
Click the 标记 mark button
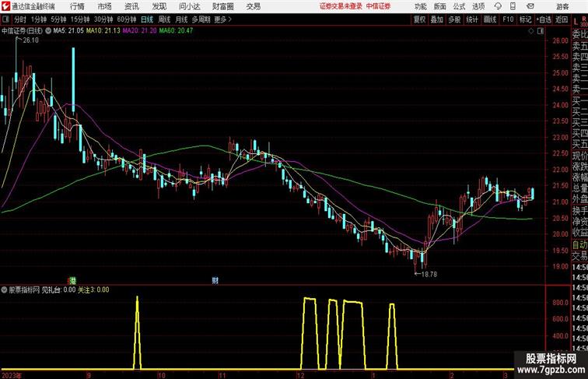pyautogui.click(x=525, y=19)
